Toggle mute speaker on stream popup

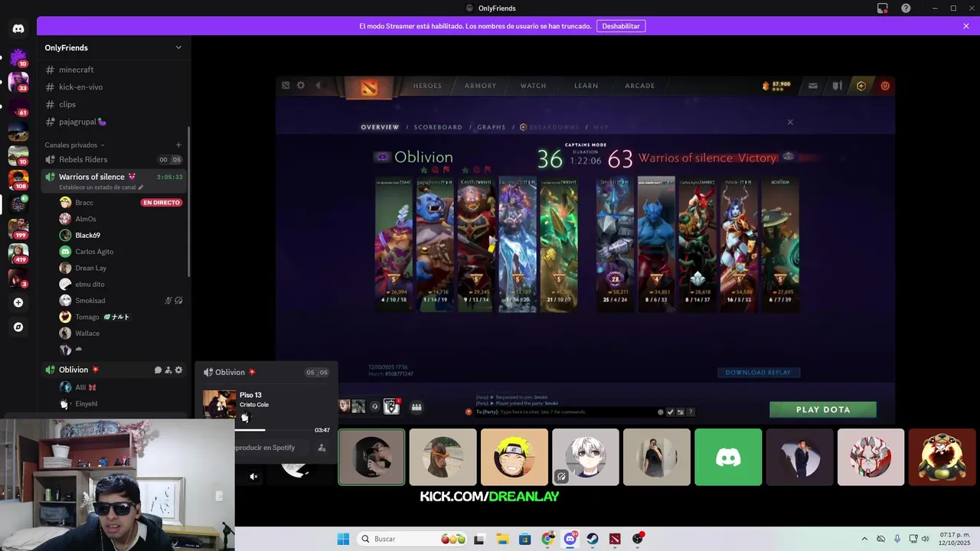[x=253, y=477]
